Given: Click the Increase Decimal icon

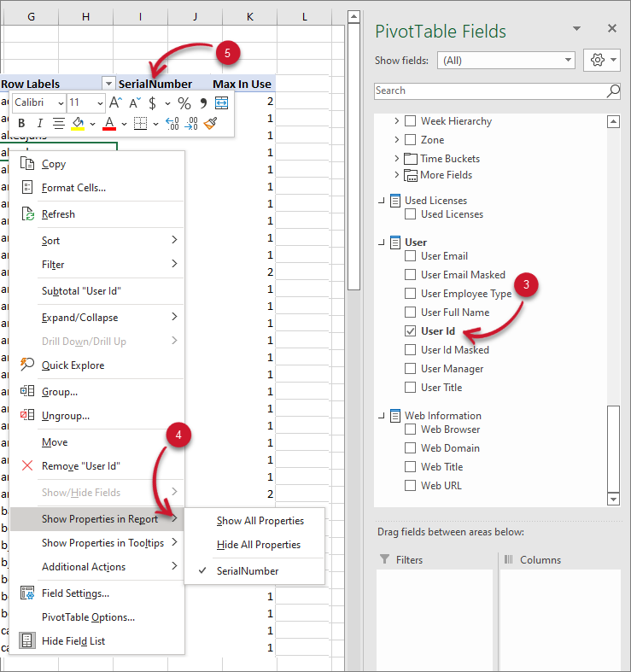Looking at the screenshot, I should (x=171, y=124).
